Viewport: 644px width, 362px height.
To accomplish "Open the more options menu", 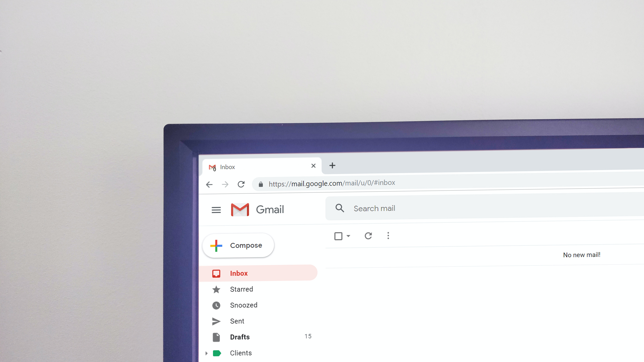I will click(388, 236).
